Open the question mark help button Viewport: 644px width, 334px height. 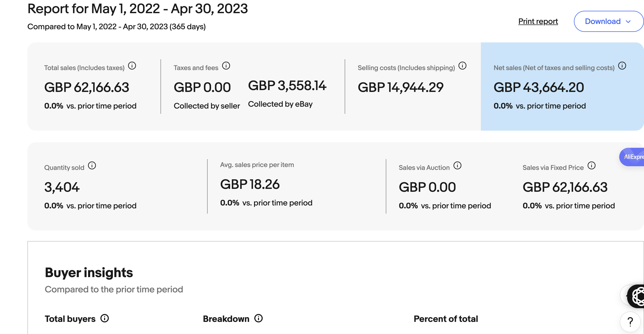[630, 322]
